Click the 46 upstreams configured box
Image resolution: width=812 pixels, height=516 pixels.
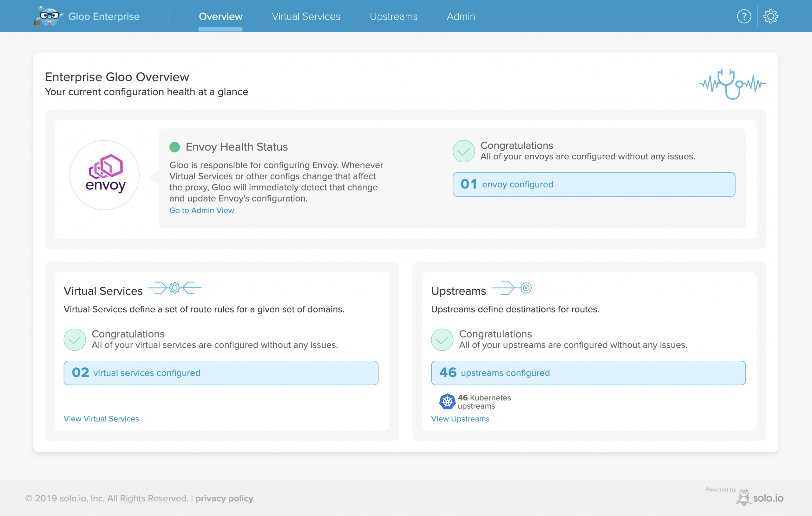[588, 373]
